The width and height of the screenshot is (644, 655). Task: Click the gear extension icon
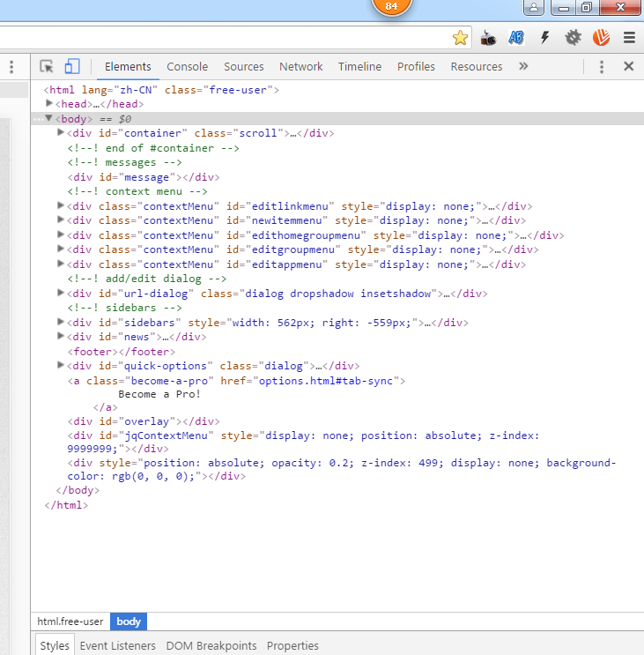(574, 38)
